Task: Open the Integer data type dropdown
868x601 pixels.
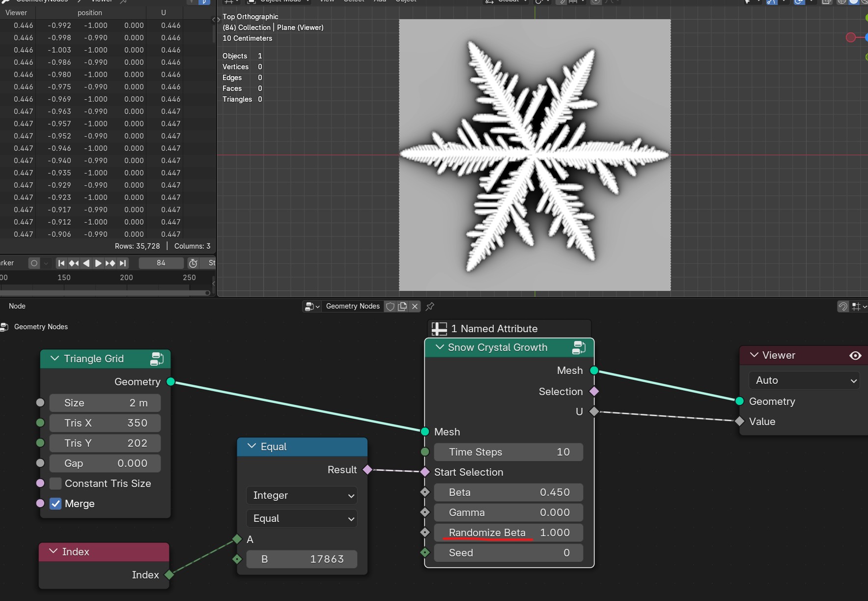Action: click(x=302, y=495)
